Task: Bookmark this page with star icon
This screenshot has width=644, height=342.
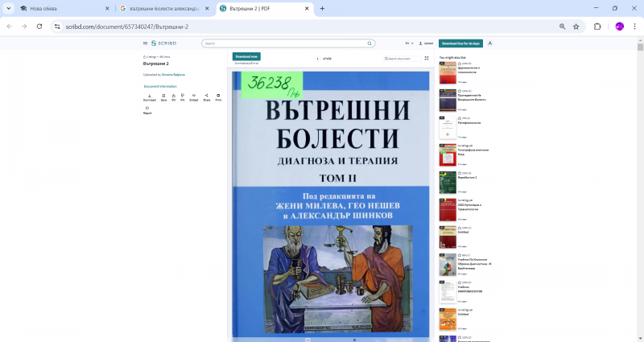Action: [576, 27]
